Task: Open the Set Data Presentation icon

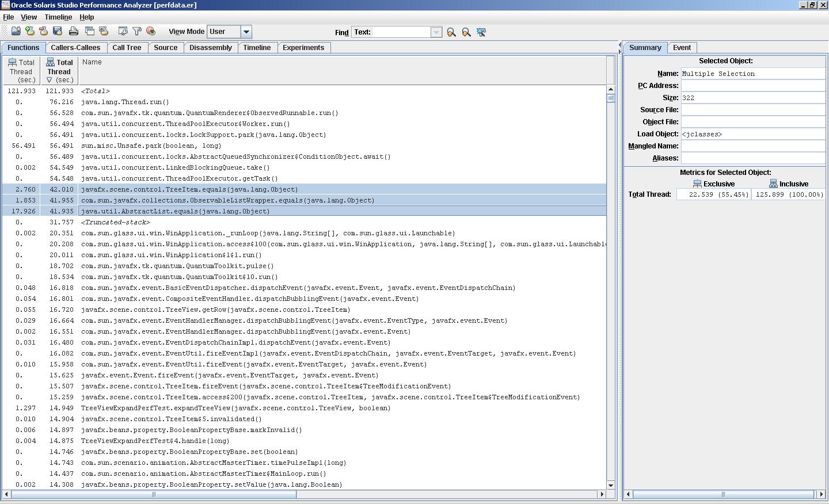Action: [x=123, y=32]
